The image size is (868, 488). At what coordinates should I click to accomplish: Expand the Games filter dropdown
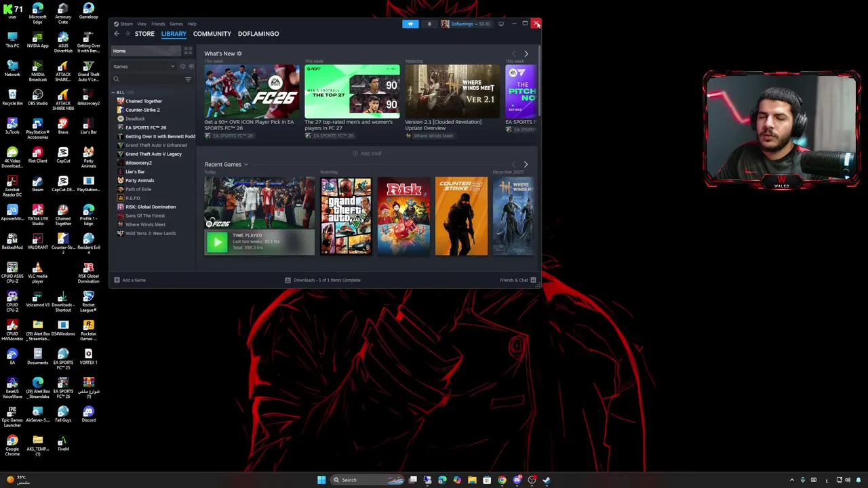144,66
